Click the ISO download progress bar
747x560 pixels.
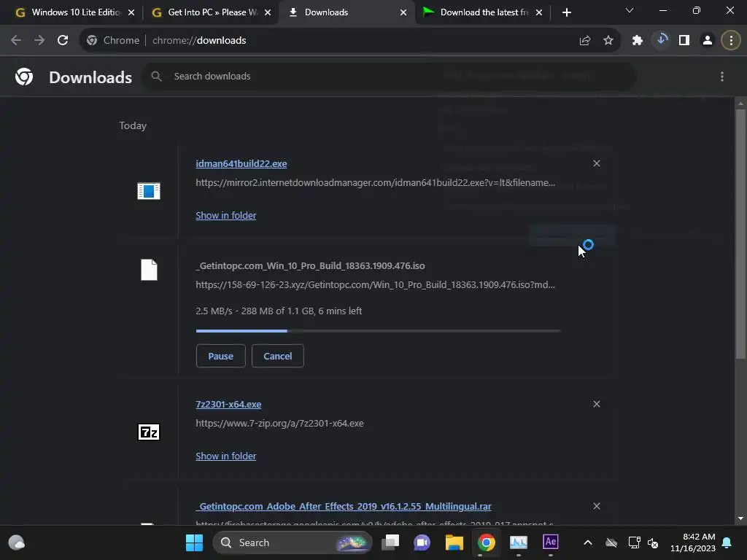point(379,330)
